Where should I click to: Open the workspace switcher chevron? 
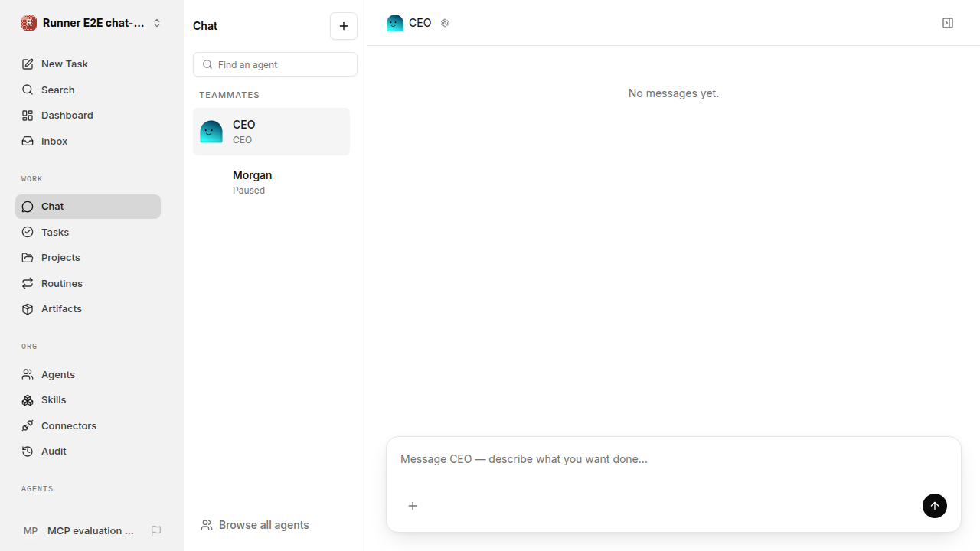[x=157, y=23]
